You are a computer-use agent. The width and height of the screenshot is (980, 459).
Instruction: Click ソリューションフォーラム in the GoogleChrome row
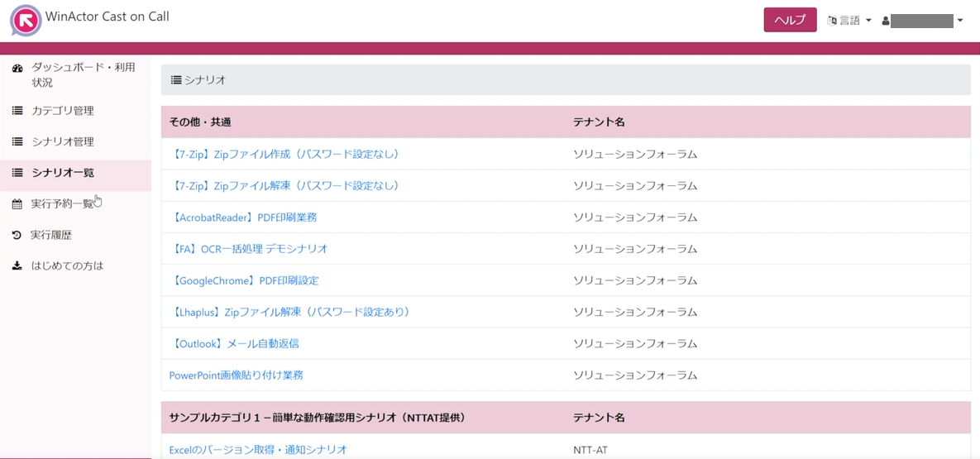[x=635, y=281]
